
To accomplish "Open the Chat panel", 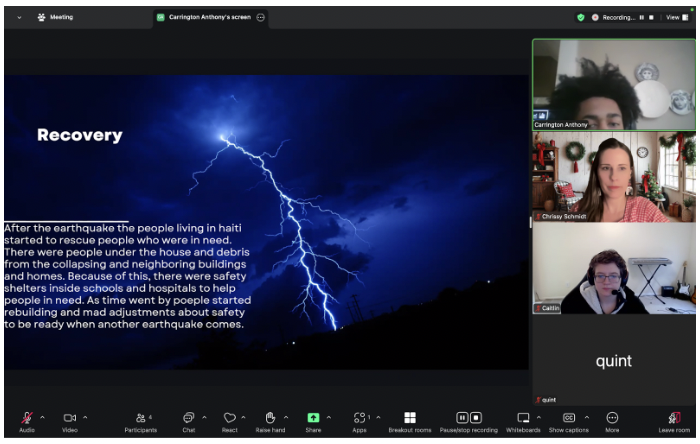I will pyautogui.click(x=188, y=422).
